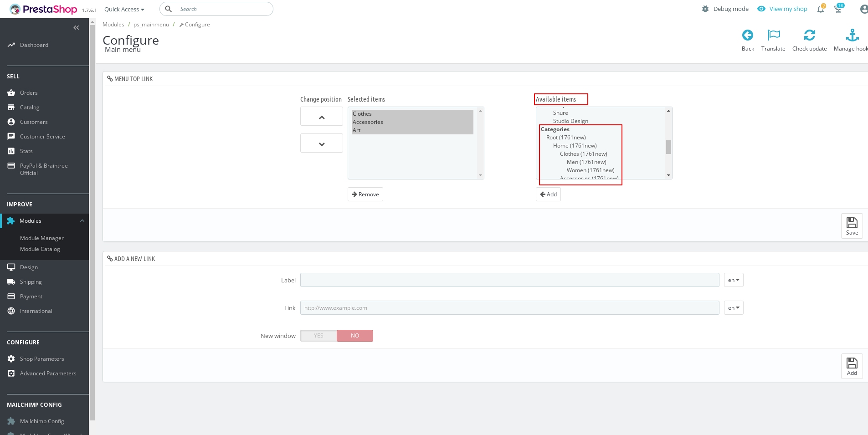The image size is (868, 435).
Task: Open the Translate icon
Action: point(773,35)
